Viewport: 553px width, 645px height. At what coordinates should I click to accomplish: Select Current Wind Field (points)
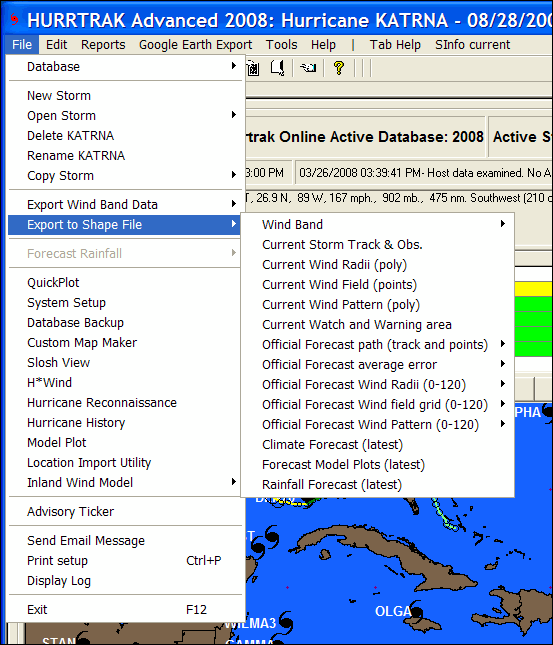coord(377,284)
